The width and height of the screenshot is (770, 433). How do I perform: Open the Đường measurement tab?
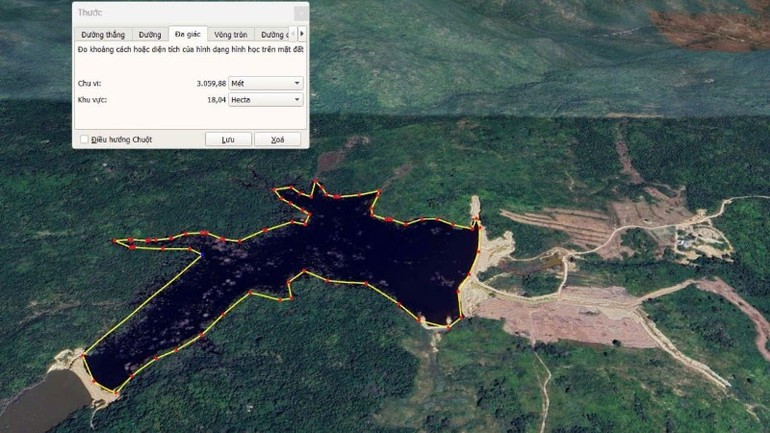coord(150,34)
